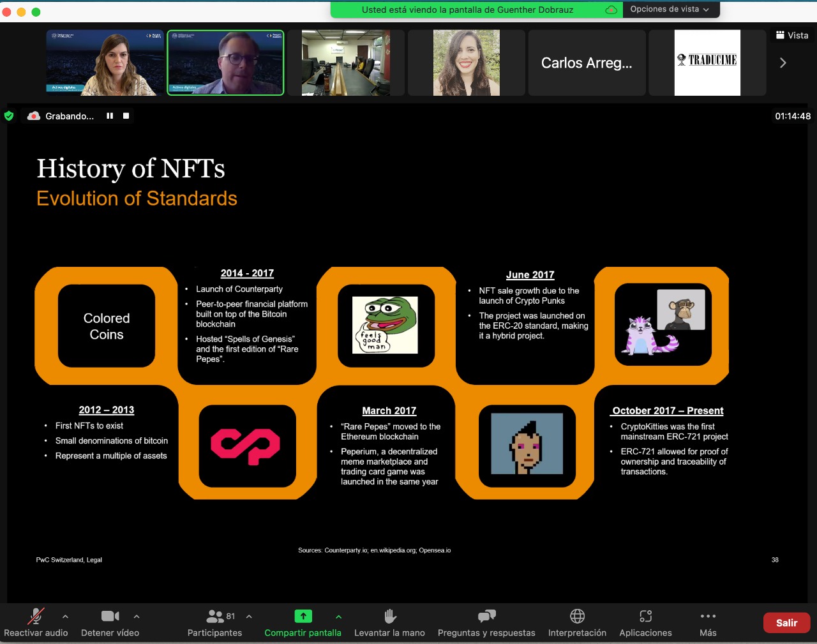This screenshot has width=817, height=644.
Task: Click the 'PwC Switzerland, Legal' footer
Action: (x=69, y=560)
